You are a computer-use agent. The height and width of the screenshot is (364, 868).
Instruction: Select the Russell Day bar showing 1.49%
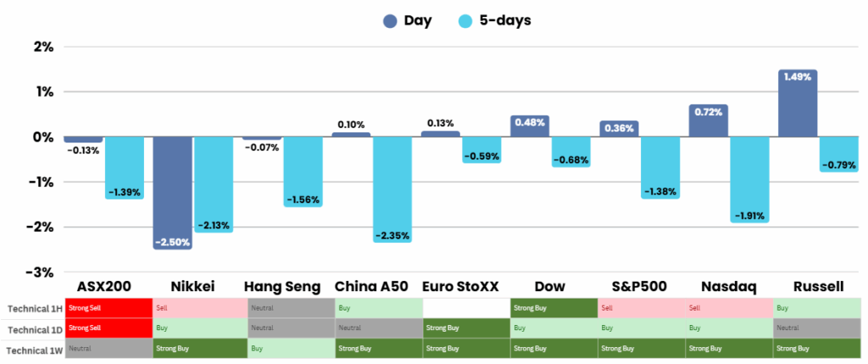pyautogui.click(x=798, y=104)
